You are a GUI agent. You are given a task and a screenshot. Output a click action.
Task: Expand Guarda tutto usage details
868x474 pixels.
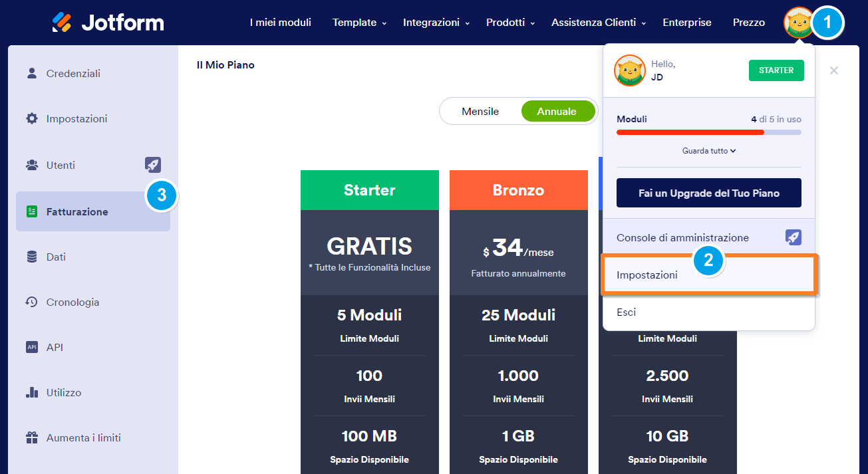pyautogui.click(x=709, y=151)
